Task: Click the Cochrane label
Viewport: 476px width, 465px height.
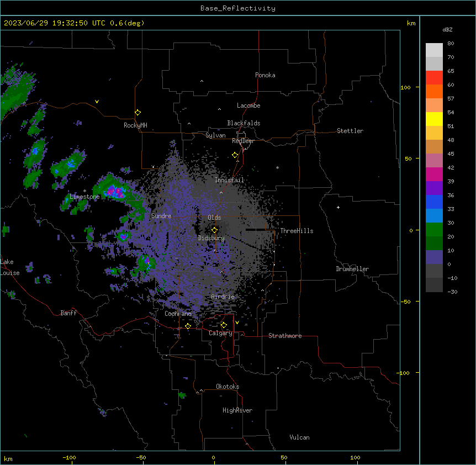Action: (178, 314)
